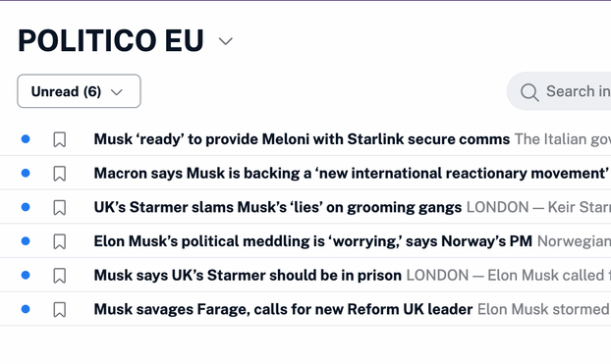The height and width of the screenshot is (364, 611).
Task: Bookmark the Macron reactionary movement article
Action: pyautogui.click(x=59, y=174)
